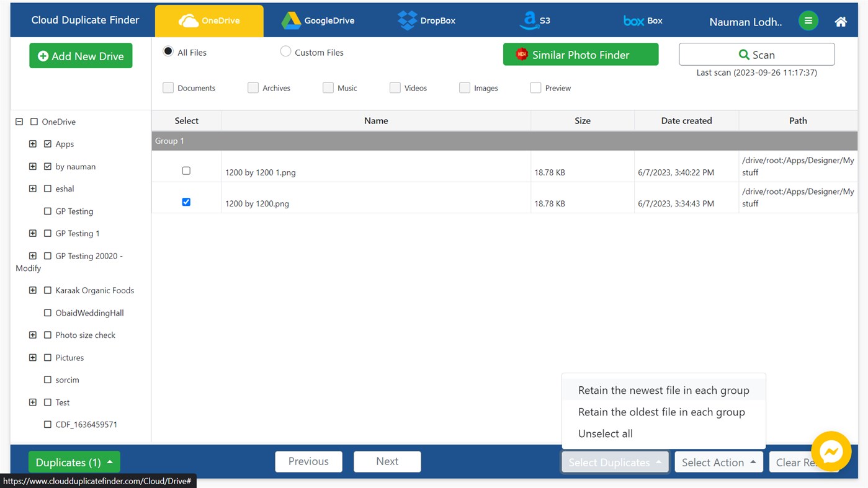Uncheck the duplicate 1200 by 1200.png file
The height and width of the screenshot is (488, 868).
pyautogui.click(x=186, y=202)
